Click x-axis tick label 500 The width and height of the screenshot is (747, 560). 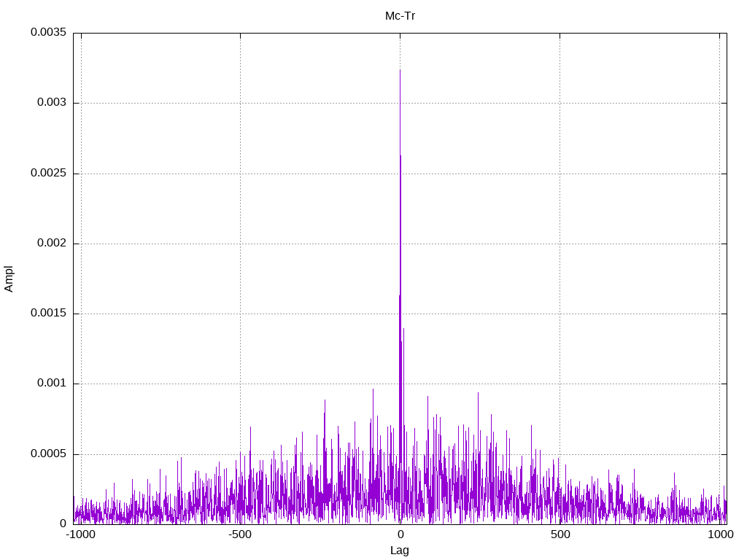[x=560, y=534]
